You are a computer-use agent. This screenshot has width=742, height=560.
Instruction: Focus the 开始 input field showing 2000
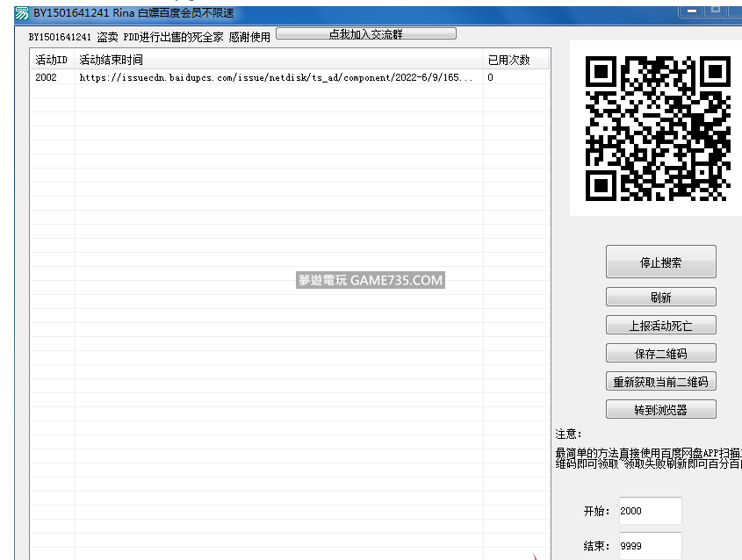point(649,511)
